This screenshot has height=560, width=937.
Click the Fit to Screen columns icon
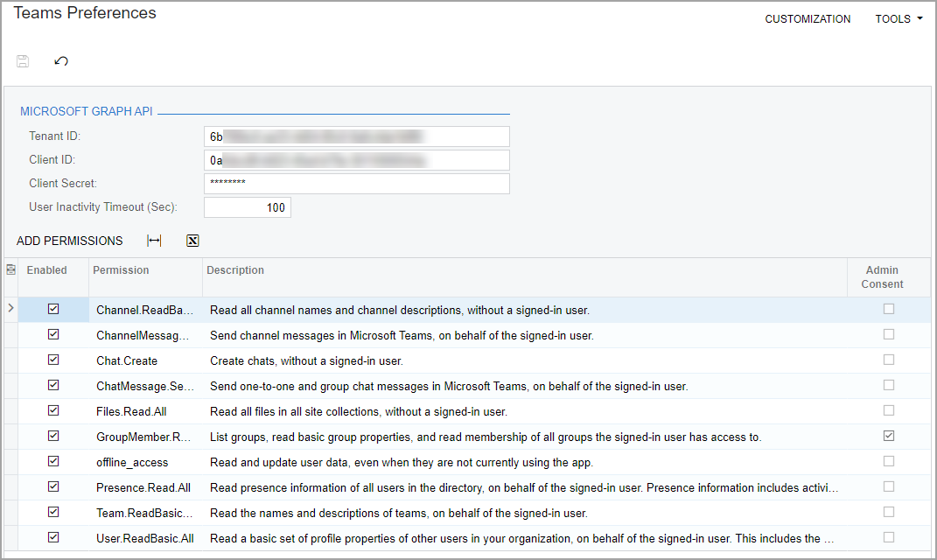click(154, 241)
